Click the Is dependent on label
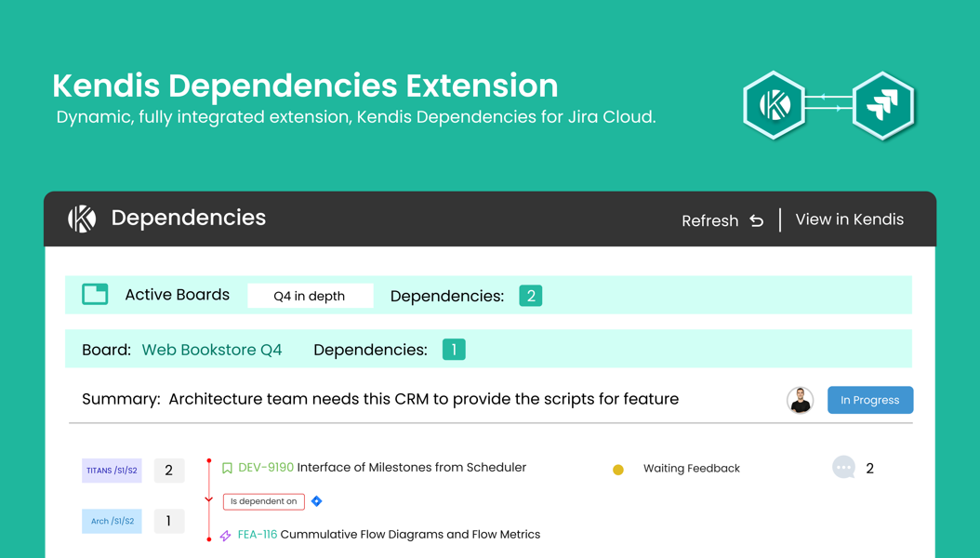The height and width of the screenshot is (558, 980). [x=264, y=501]
